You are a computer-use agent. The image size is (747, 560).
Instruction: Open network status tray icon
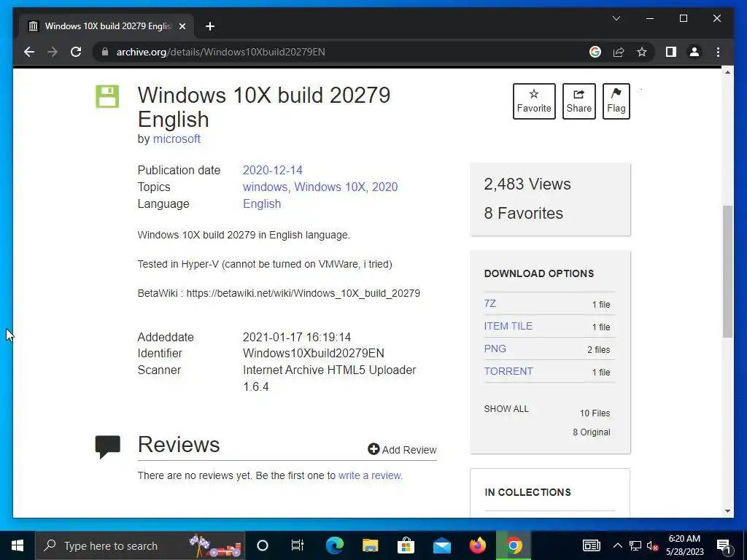[x=635, y=545]
